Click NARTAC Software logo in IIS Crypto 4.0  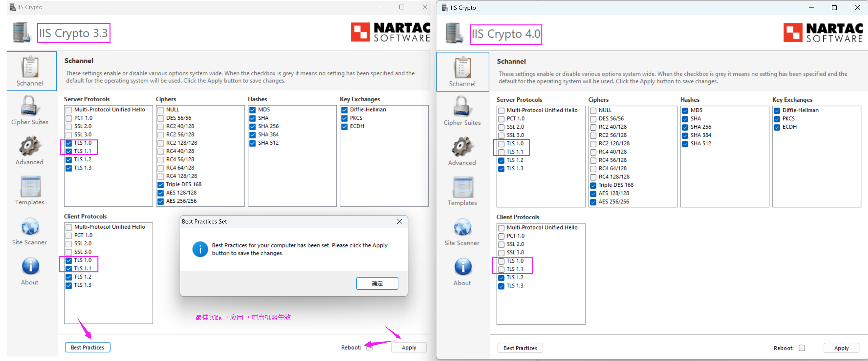pyautogui.click(x=822, y=33)
